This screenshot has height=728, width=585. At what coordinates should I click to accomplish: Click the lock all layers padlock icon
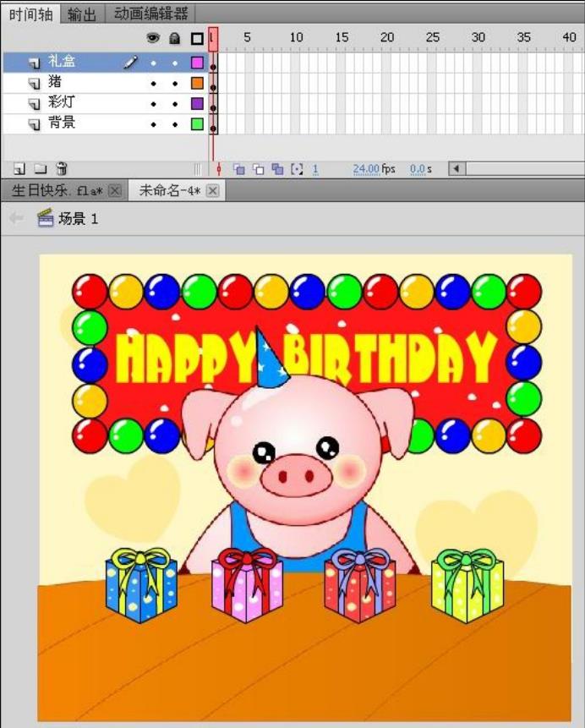pyautogui.click(x=175, y=38)
